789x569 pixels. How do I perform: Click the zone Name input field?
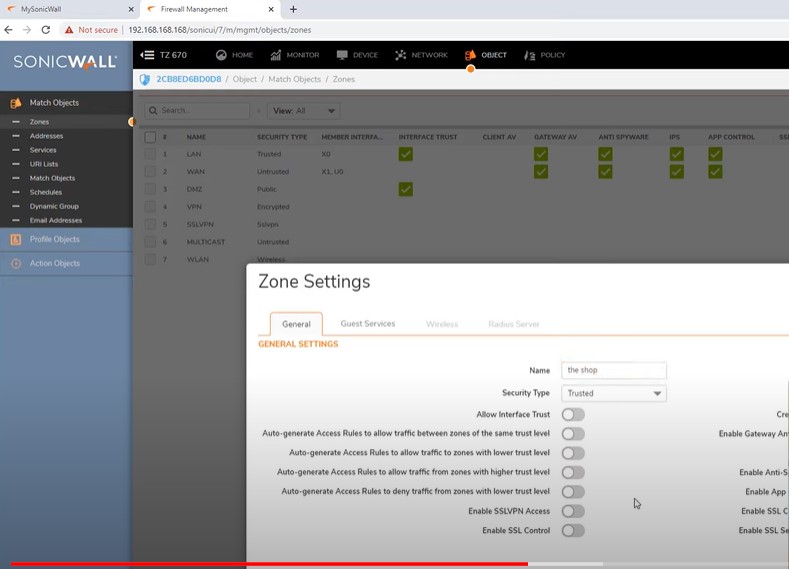point(613,370)
